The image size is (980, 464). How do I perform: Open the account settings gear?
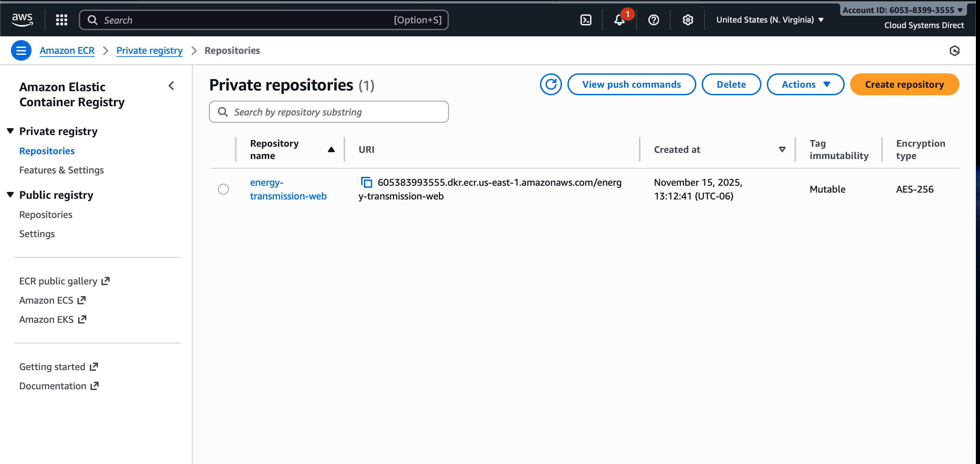point(687,20)
